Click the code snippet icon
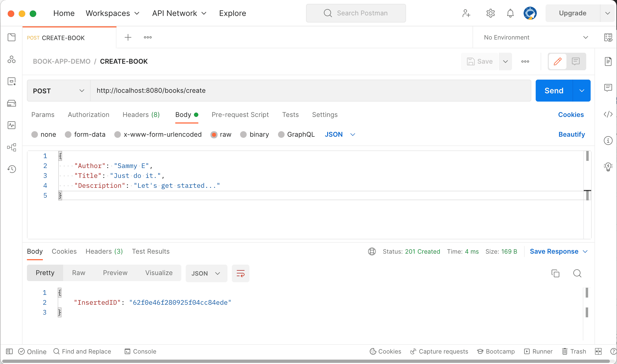 [608, 114]
